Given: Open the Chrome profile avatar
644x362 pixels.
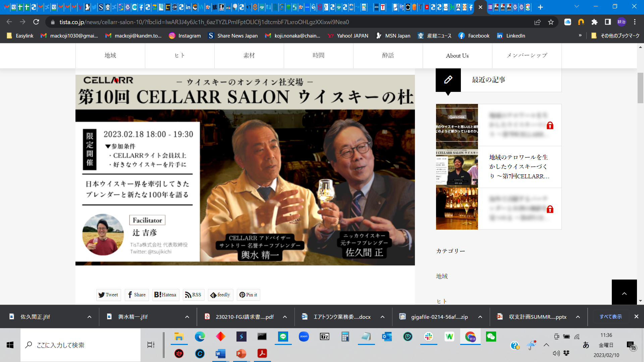Looking at the screenshot, I should [621, 22].
